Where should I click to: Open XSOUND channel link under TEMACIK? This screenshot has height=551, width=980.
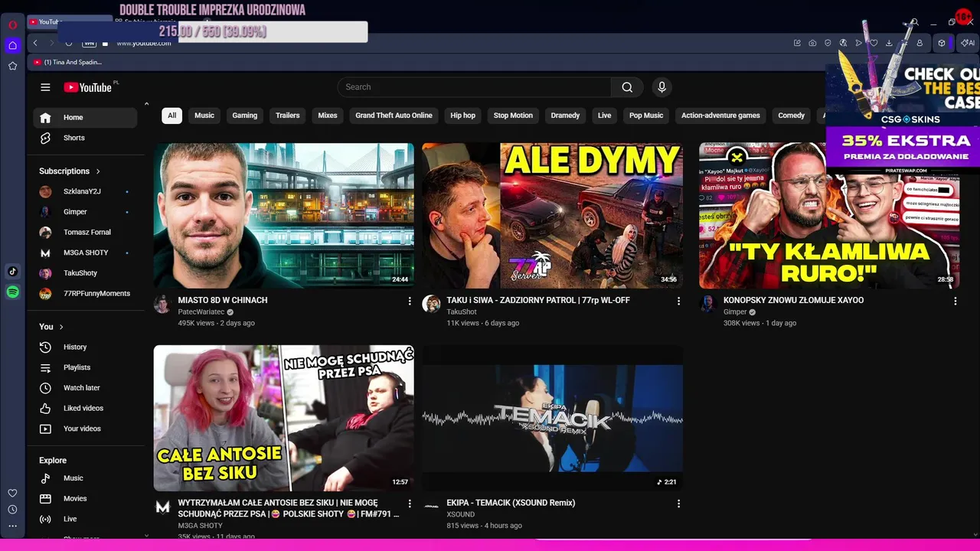[x=461, y=514]
